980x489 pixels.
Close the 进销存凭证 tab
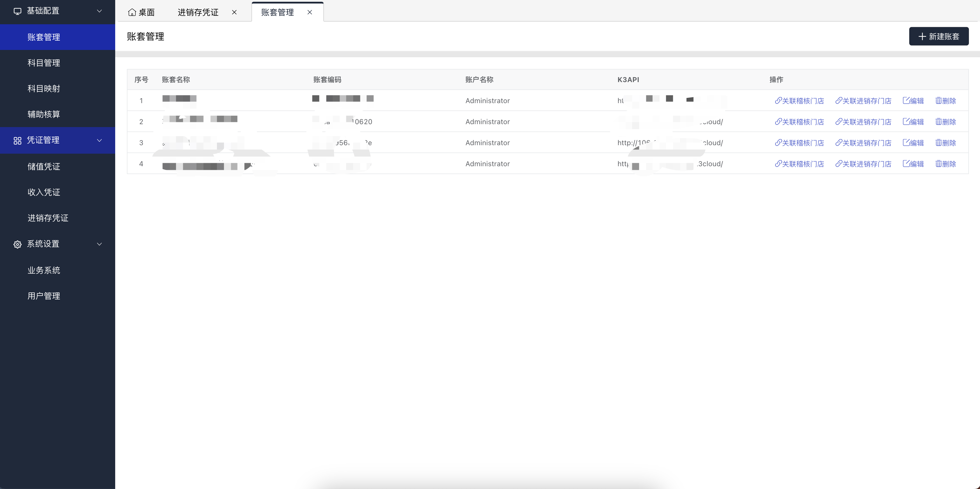[234, 12]
